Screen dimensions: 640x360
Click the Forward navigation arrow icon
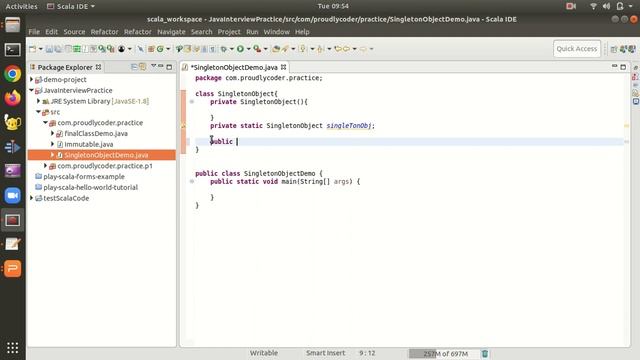coord(363,49)
